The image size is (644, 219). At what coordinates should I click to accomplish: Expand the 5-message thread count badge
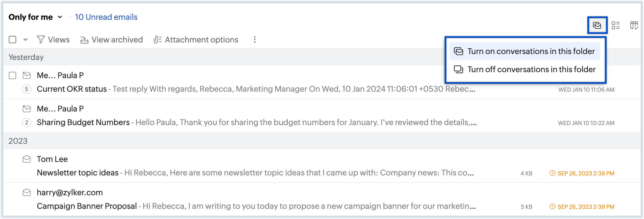coord(27,89)
